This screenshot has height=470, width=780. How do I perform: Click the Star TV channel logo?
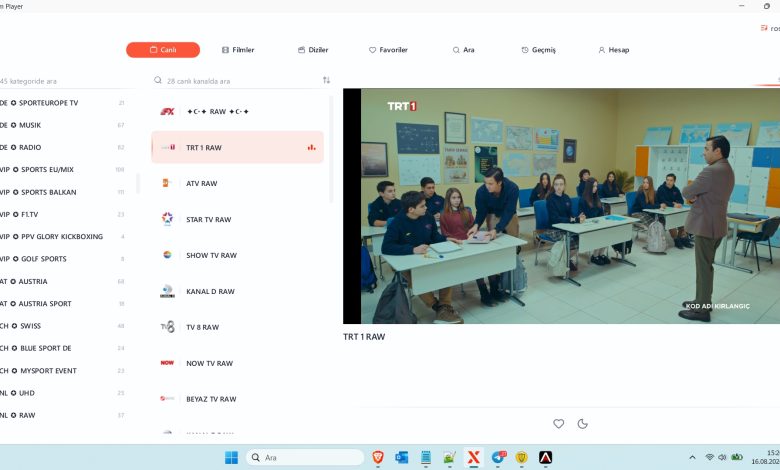(x=167, y=218)
